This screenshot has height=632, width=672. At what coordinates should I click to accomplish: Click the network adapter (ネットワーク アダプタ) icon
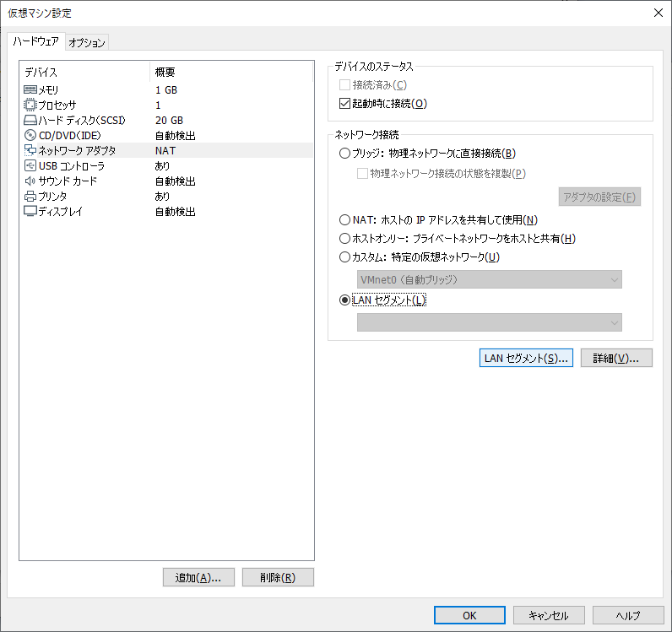(x=30, y=150)
